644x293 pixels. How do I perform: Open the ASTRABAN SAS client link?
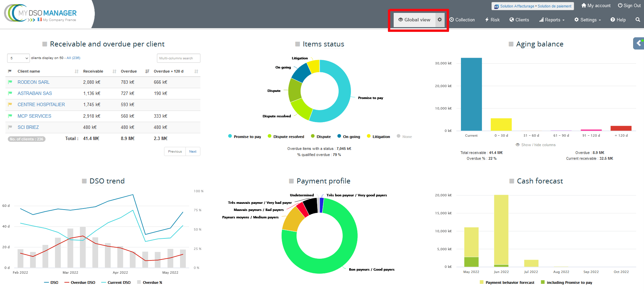(35, 93)
